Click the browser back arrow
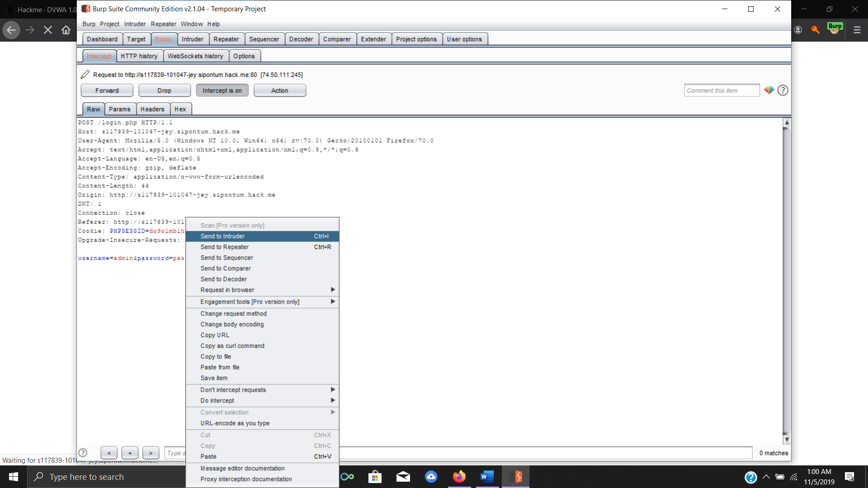 click(11, 30)
